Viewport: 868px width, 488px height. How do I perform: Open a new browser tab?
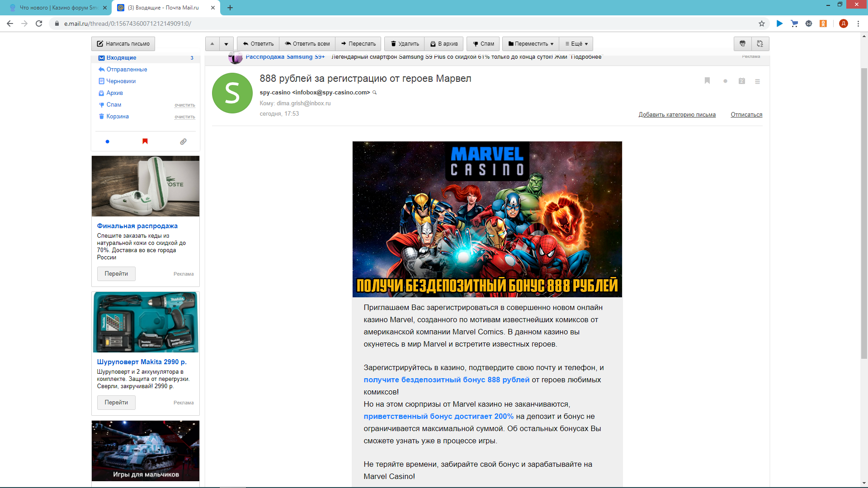click(x=230, y=8)
